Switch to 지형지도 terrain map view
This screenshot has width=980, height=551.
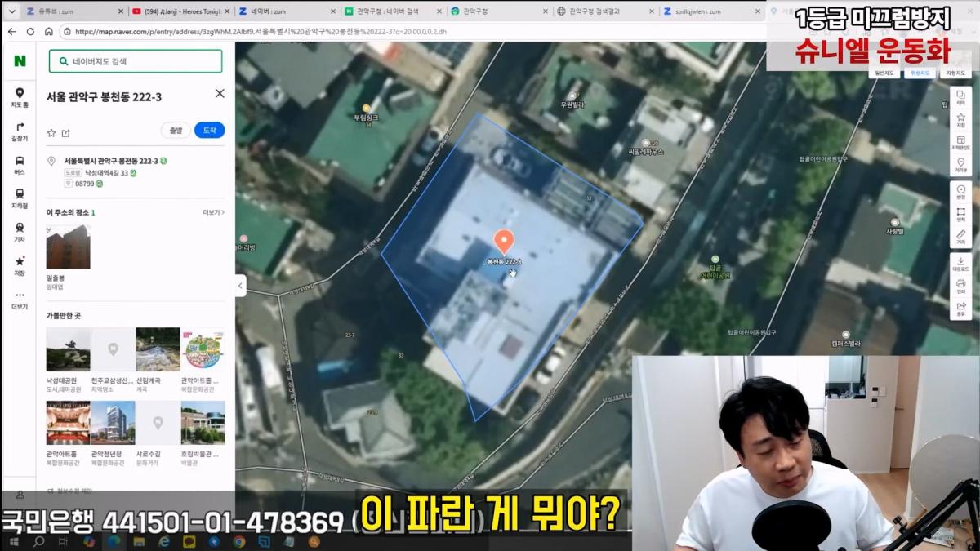click(955, 73)
